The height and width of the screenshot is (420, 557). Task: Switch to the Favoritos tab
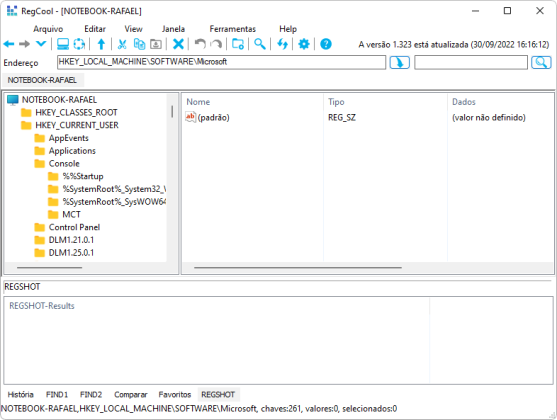pos(174,395)
